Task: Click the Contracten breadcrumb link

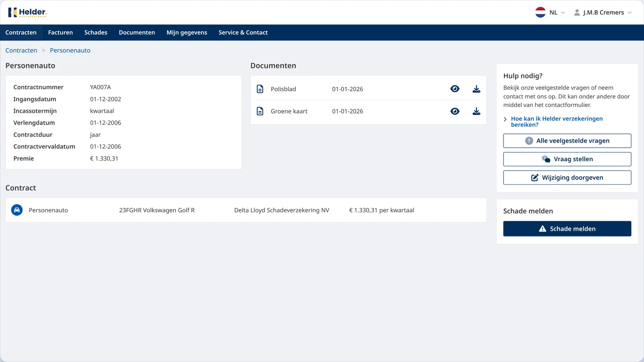Action: click(x=21, y=50)
